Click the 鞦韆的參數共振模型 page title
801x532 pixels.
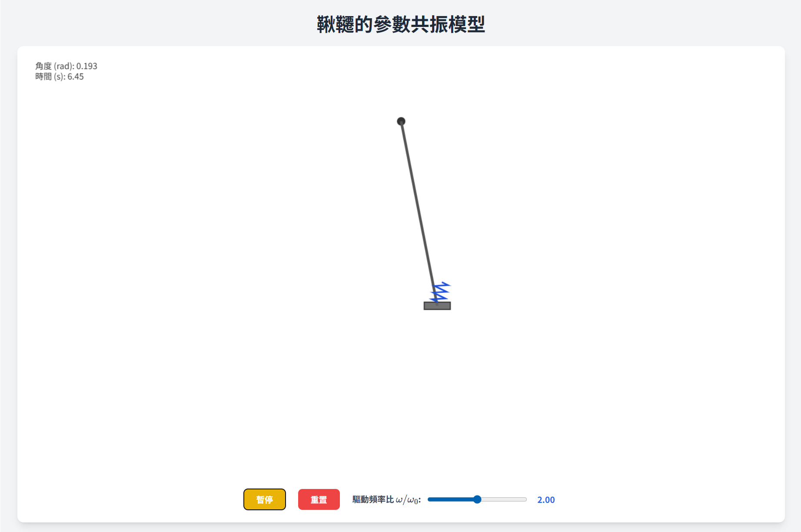[401, 24]
